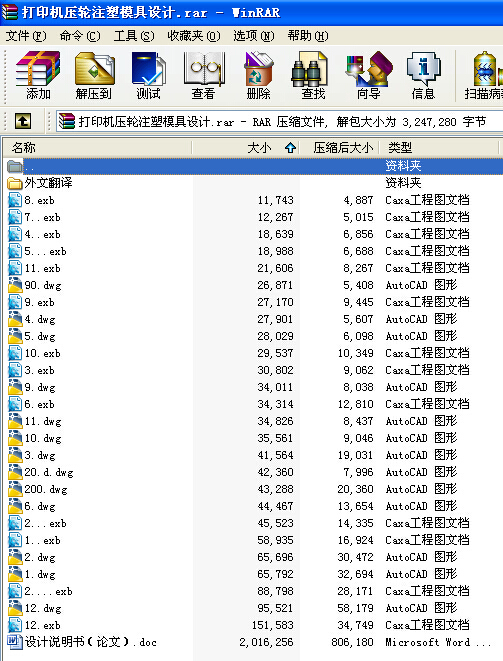Viewport: 503px width, 661px height.
Task: Select file 7..exb
Action: pos(42,217)
